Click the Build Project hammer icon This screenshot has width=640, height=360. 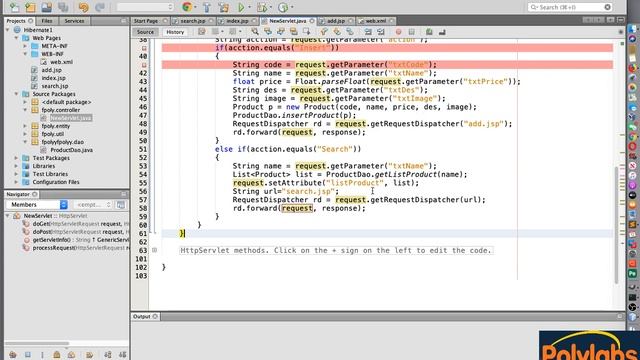click(207, 7)
